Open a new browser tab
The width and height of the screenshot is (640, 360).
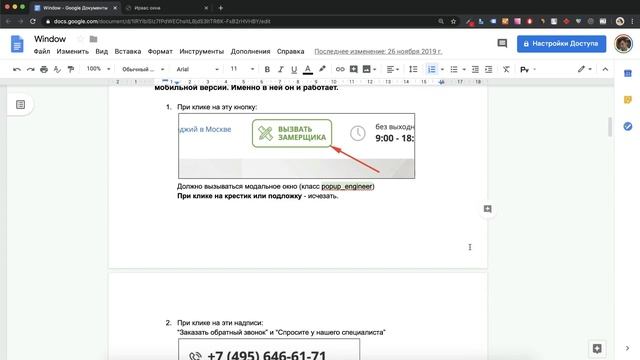tap(220, 8)
